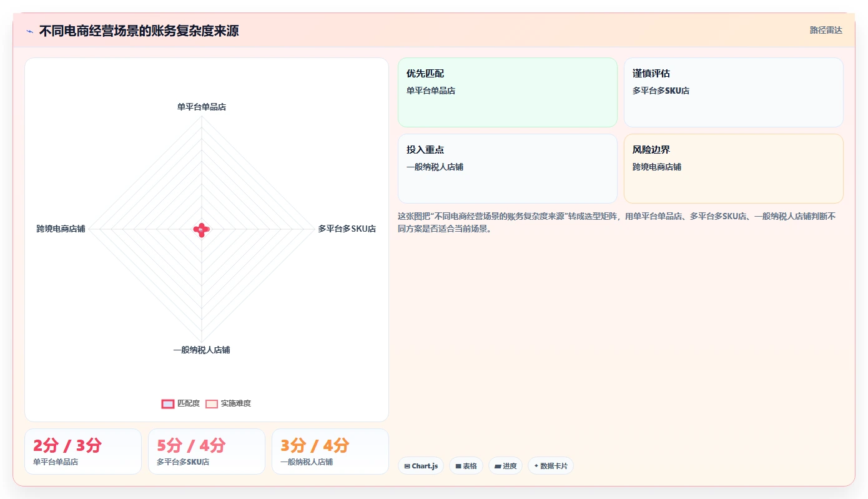Click the 表格 tag
868x499 pixels.
466,466
